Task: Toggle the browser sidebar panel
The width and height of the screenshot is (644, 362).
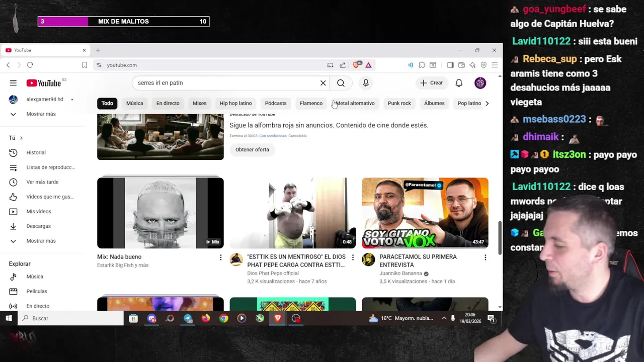Action: click(x=450, y=65)
